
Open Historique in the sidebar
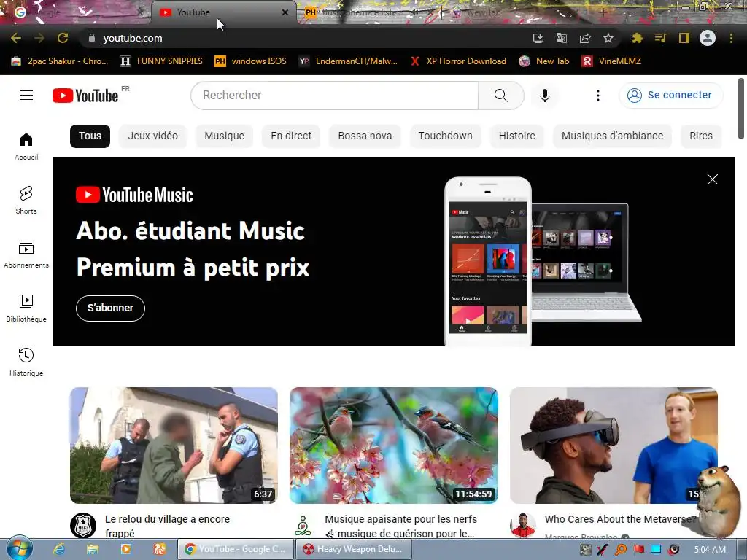tap(26, 362)
